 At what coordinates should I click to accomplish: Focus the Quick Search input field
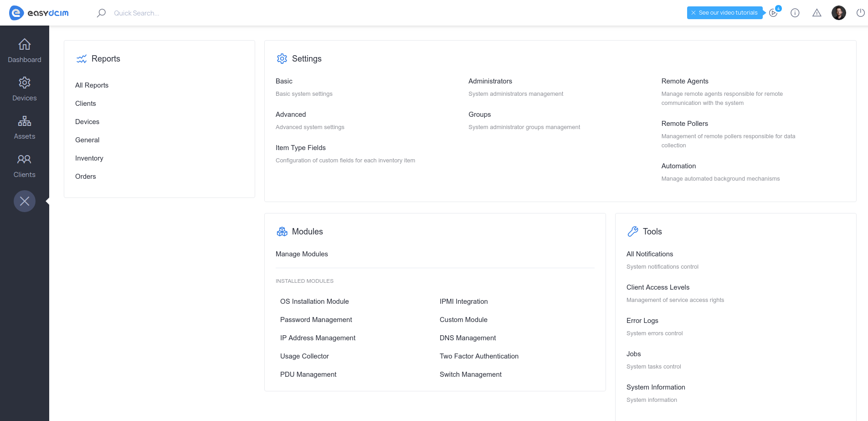(x=137, y=13)
